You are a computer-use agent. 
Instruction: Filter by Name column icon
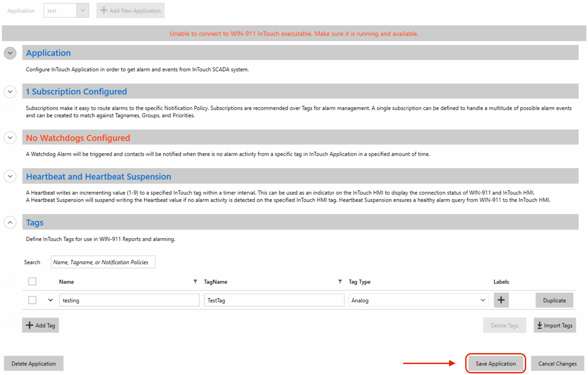tap(195, 282)
